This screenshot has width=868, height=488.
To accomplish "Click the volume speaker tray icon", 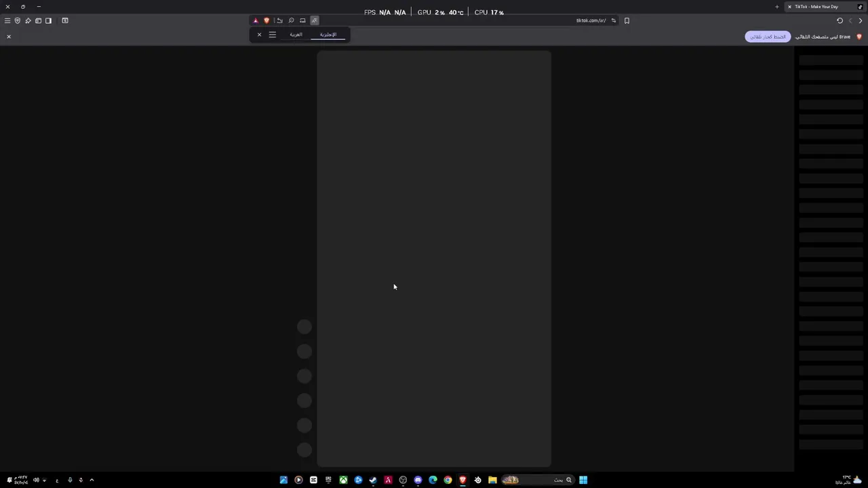I will point(36,480).
